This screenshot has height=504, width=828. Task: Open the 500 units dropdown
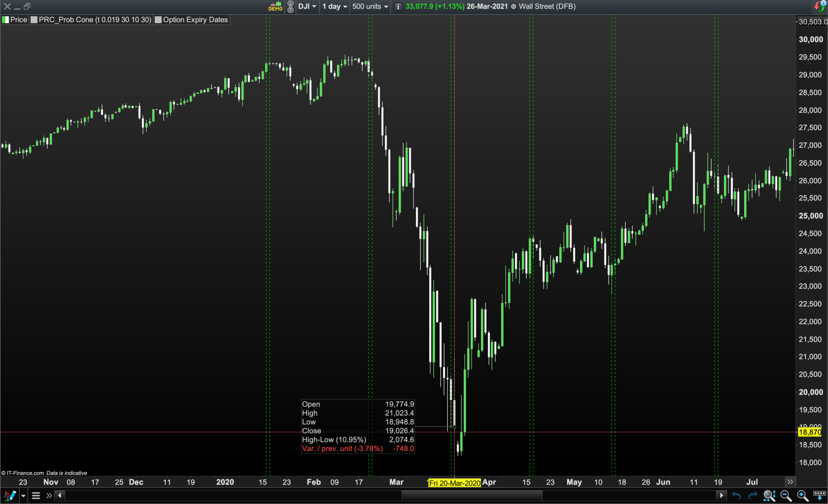pos(370,6)
